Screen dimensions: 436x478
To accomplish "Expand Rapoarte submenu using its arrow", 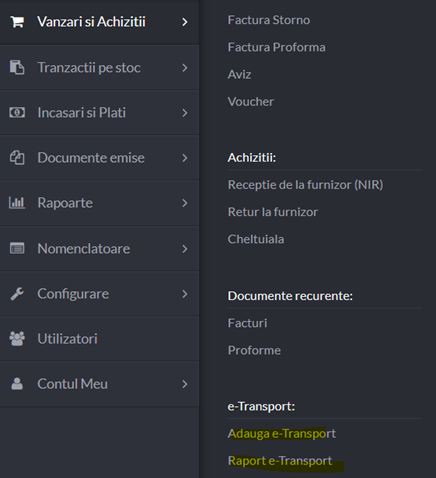I will pyautogui.click(x=185, y=203).
